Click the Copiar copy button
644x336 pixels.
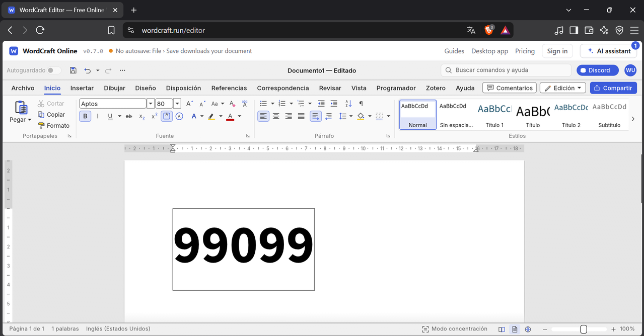pos(51,115)
